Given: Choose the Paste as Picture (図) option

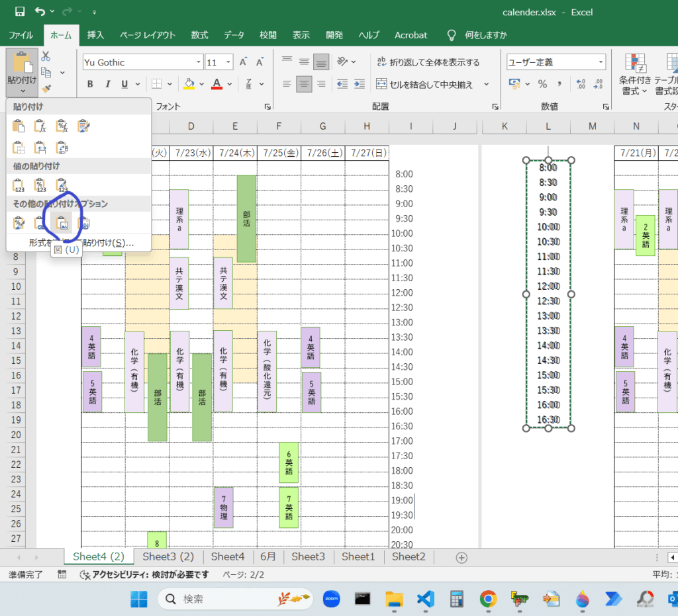Looking at the screenshot, I should pyautogui.click(x=62, y=222).
